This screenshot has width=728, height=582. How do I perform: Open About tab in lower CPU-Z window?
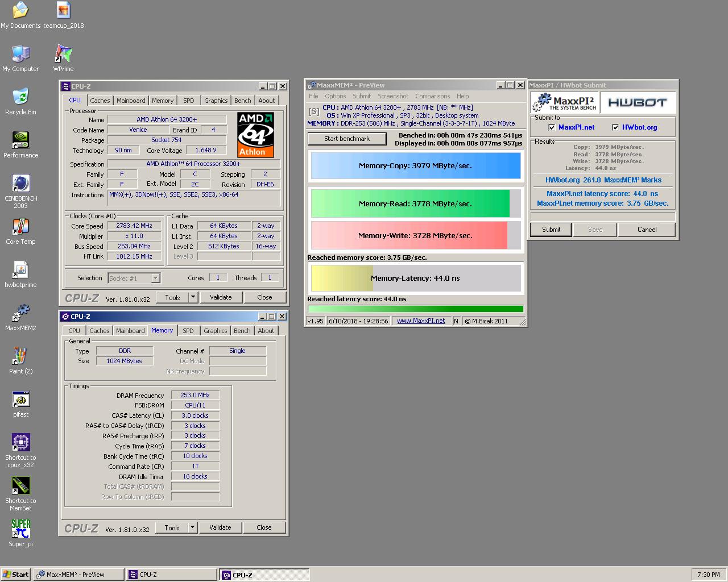coord(266,331)
